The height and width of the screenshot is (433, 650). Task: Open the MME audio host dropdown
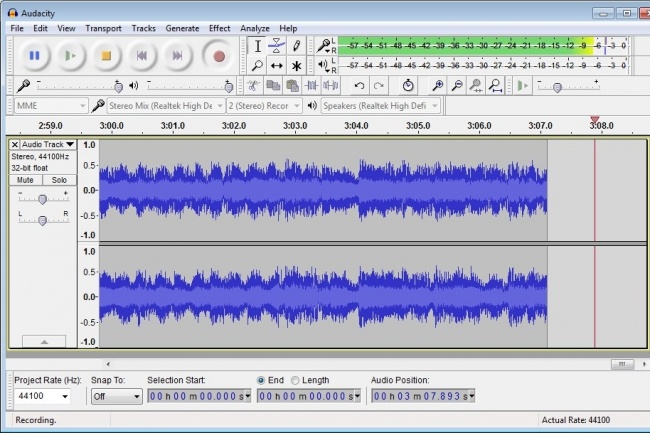tap(51, 106)
